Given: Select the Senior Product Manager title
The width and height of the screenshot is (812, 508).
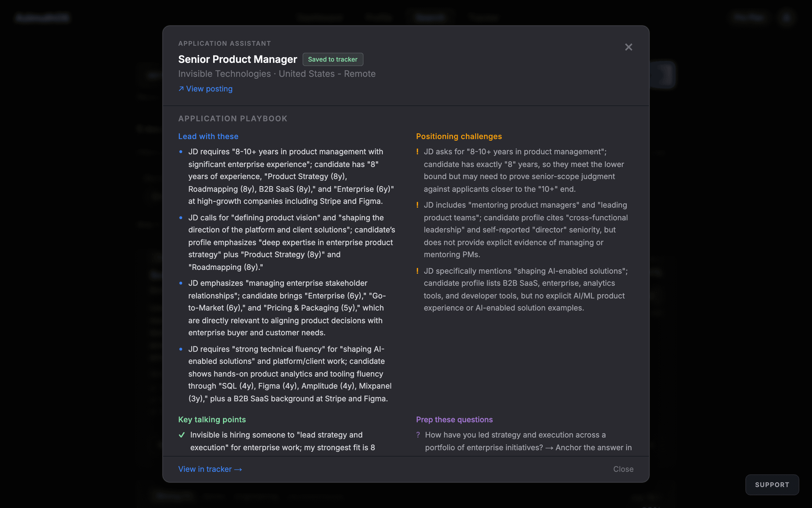Looking at the screenshot, I should coord(238,59).
